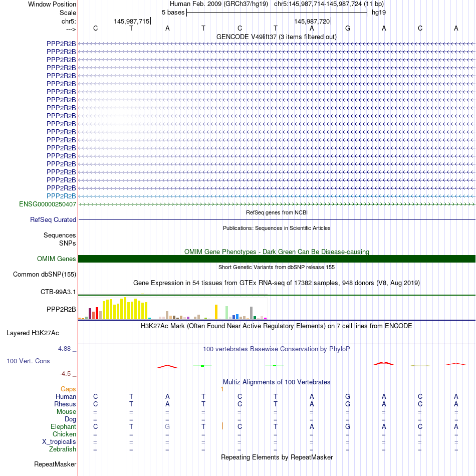The height and width of the screenshot is (476, 476).
Task: Click the Common dbSNP(155) track label
Action: point(44,275)
